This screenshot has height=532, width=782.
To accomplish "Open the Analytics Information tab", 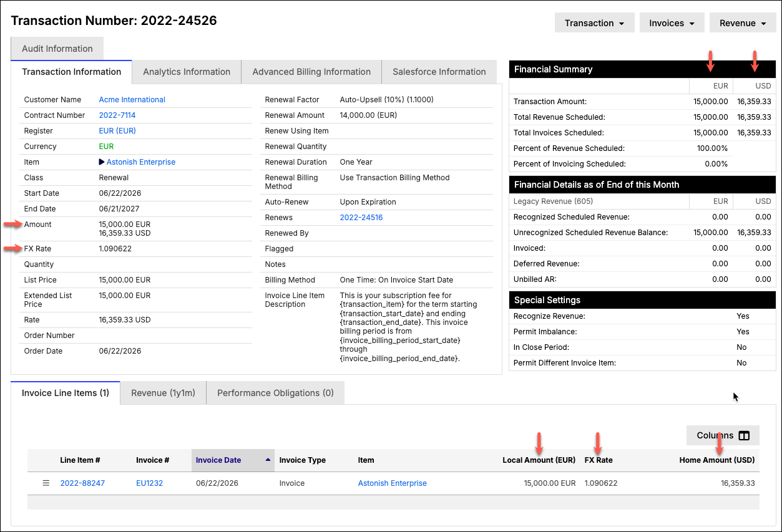I will click(x=187, y=72).
